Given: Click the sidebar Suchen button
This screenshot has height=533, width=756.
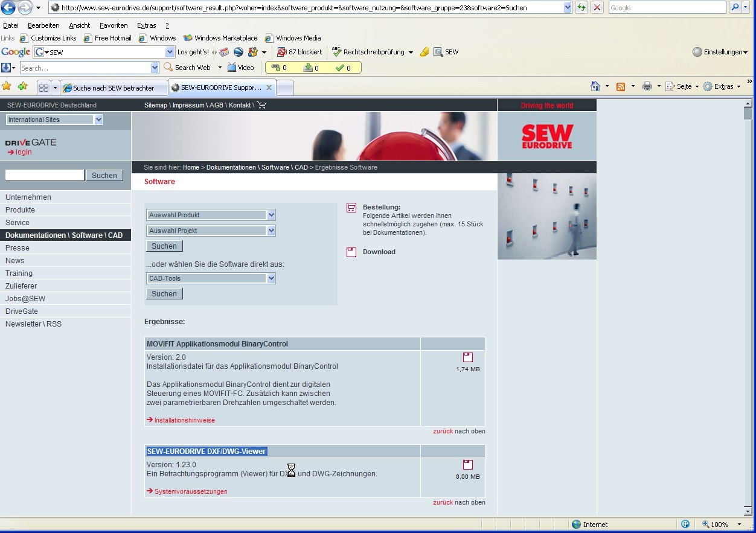Looking at the screenshot, I should click(x=104, y=175).
